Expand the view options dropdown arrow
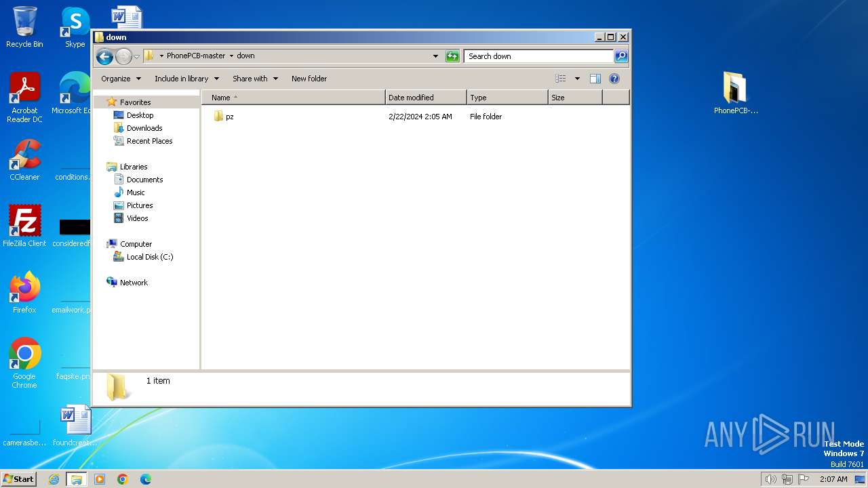Screen dimensions: 868x488 (x=577, y=79)
